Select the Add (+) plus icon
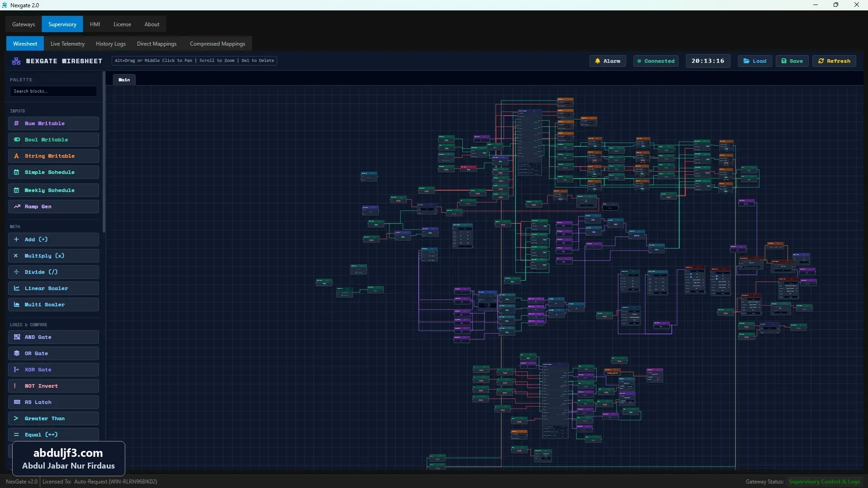Image resolution: width=868 pixels, height=488 pixels. pyautogui.click(x=16, y=239)
